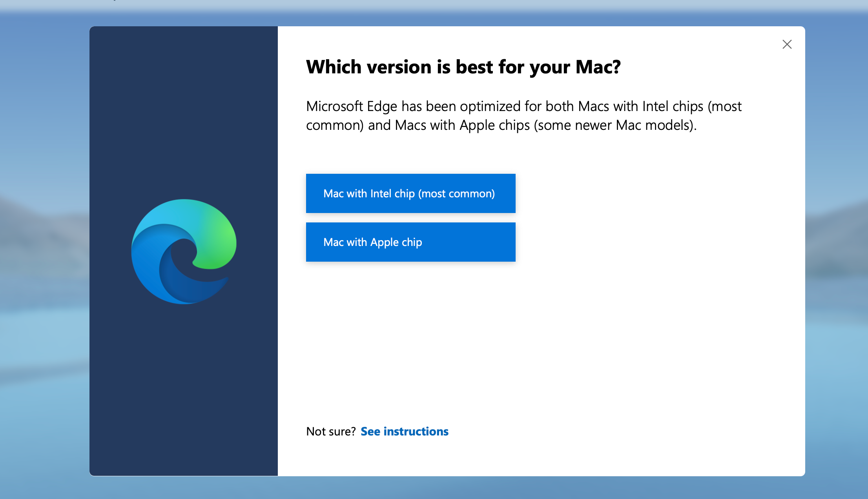This screenshot has height=499, width=868.
Task: Click the word "Mac?" in the heading
Action: click(x=598, y=67)
